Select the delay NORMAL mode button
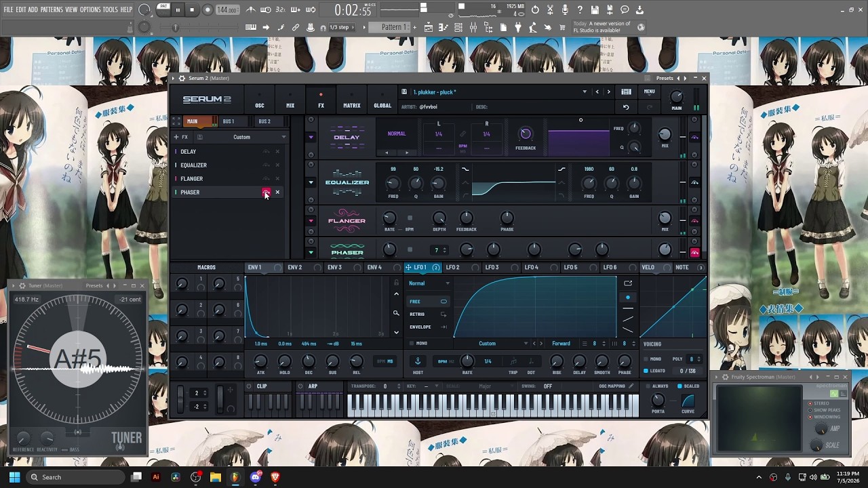Viewport: 868px width, 488px height. coord(397,134)
